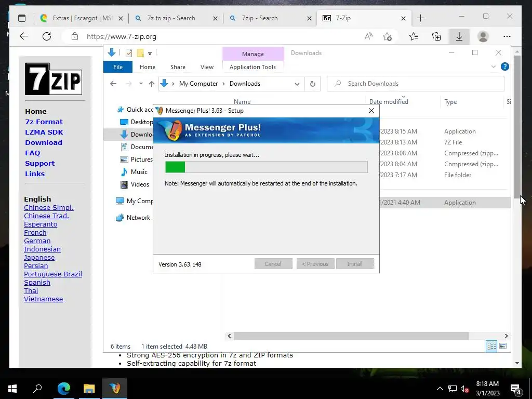Click Properties icon in Explorer quick access toolbar

[129, 53]
